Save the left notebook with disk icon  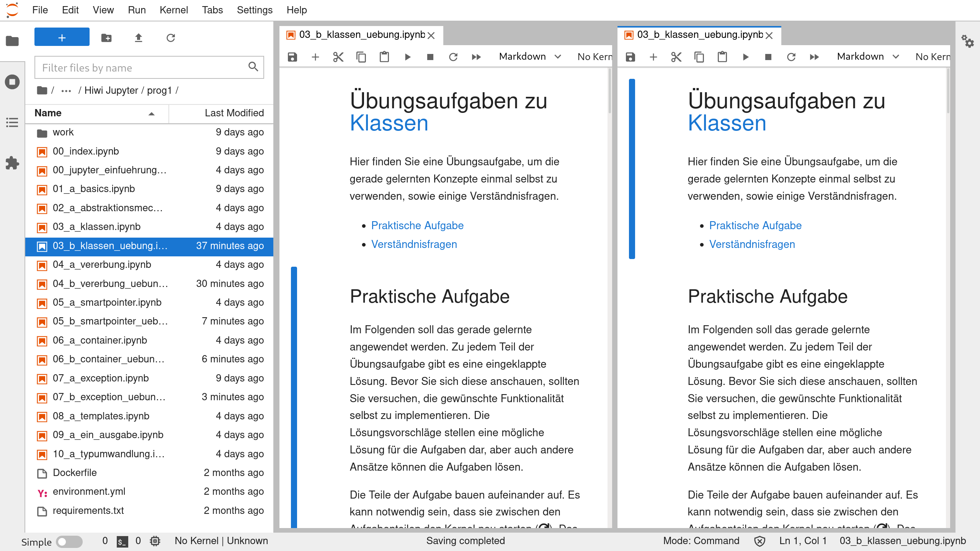pyautogui.click(x=292, y=57)
